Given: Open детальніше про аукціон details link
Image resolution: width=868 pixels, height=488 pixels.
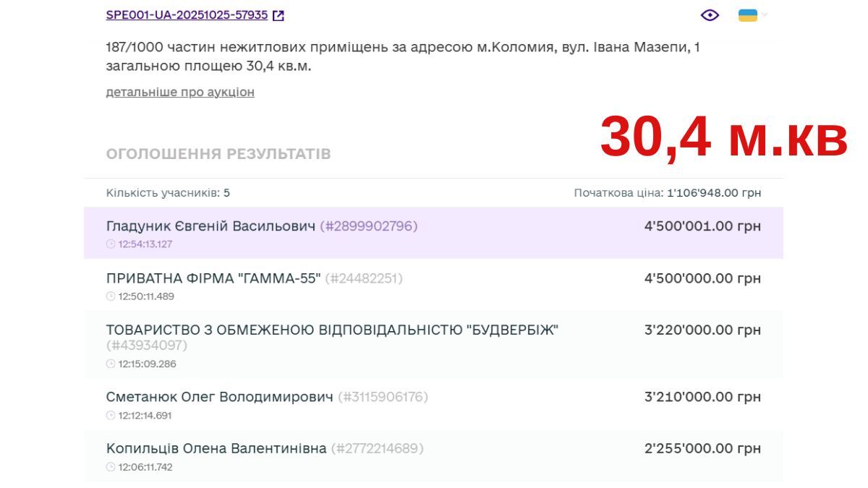Looking at the screenshot, I should pos(180,92).
